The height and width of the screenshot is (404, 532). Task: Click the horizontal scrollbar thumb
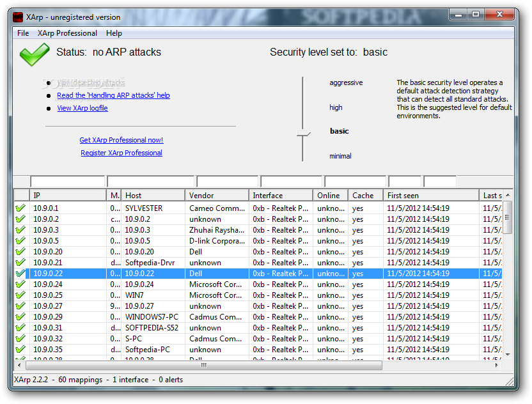204,366
